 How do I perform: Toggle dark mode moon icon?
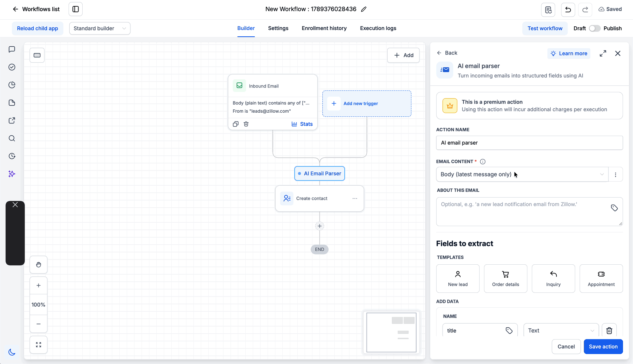(12, 352)
